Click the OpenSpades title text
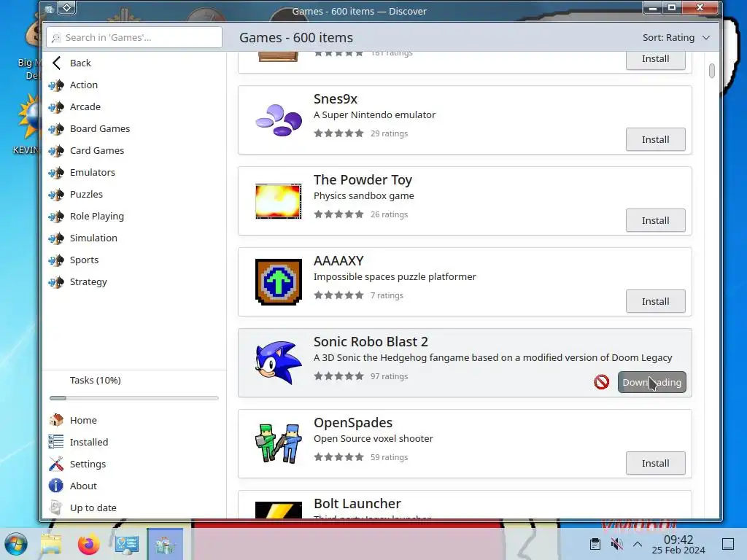747x560 pixels. pyautogui.click(x=353, y=423)
